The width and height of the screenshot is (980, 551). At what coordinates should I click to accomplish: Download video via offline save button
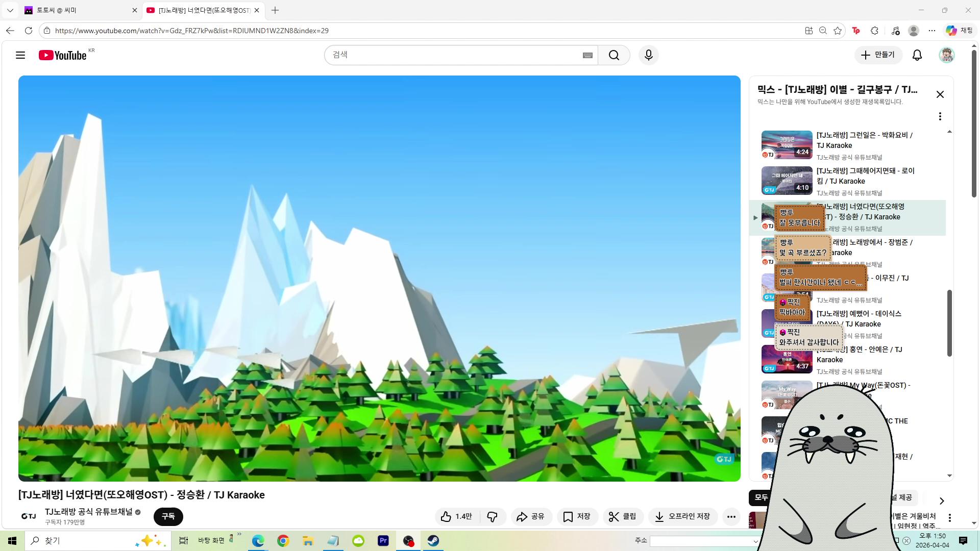[683, 517]
